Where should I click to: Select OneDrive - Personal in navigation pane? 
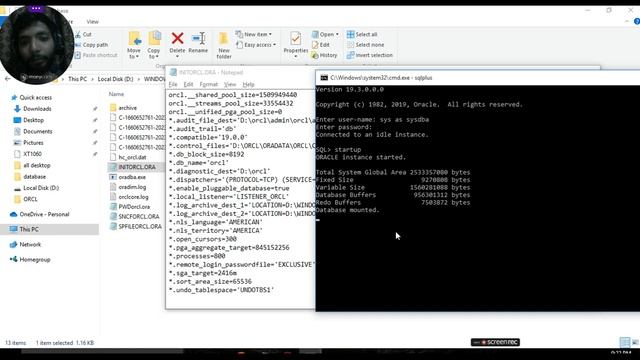pos(40,214)
